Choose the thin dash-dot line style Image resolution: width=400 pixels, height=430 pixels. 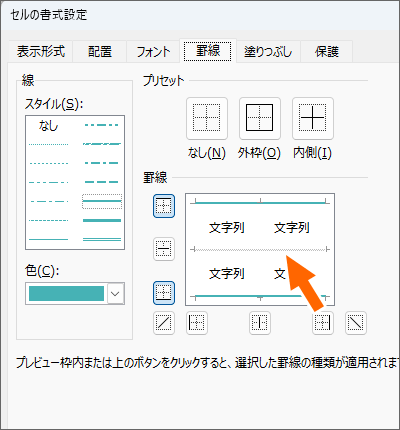click(49, 201)
